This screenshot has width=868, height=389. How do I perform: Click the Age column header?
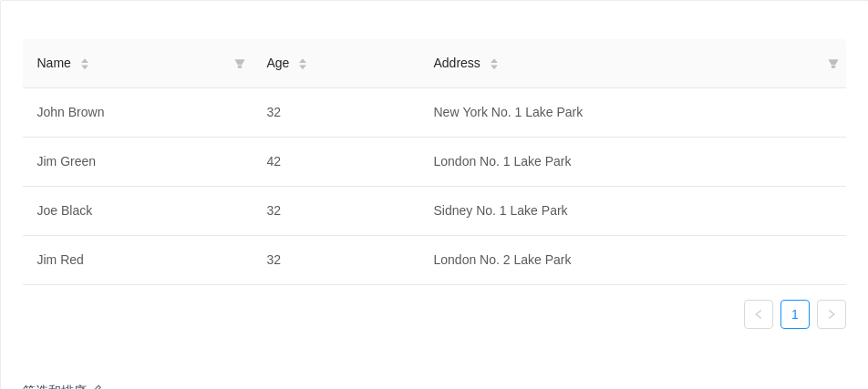(x=278, y=63)
